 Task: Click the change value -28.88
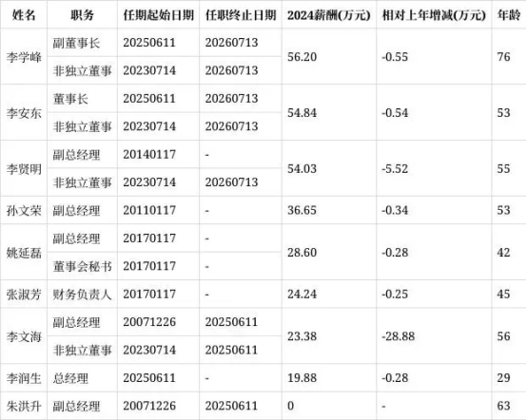click(398, 336)
